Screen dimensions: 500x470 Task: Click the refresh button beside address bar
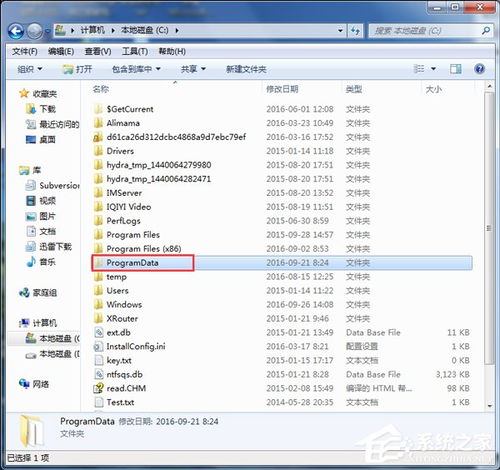click(x=356, y=31)
